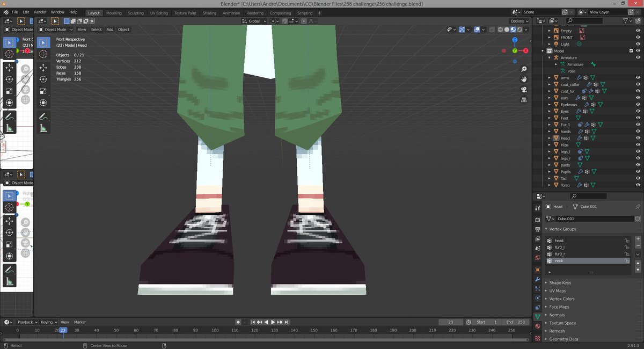Open the Texture properties tab
The height and width of the screenshot is (349, 644).
tap(538, 338)
